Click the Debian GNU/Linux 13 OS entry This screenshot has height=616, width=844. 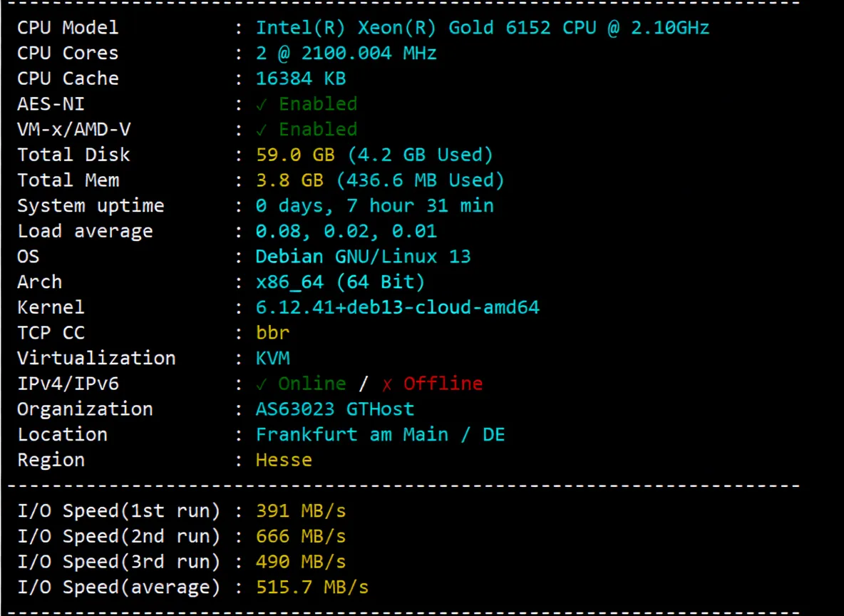point(362,256)
